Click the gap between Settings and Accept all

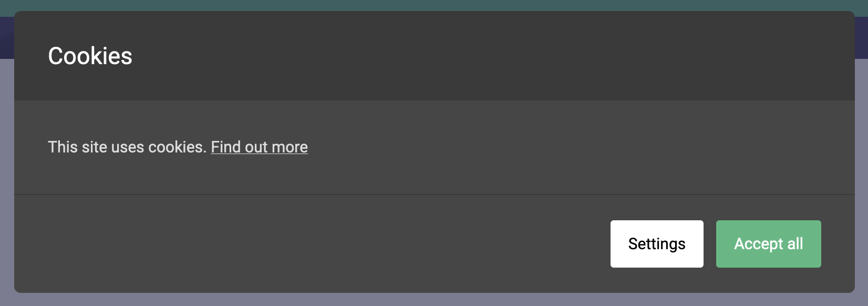click(x=710, y=244)
